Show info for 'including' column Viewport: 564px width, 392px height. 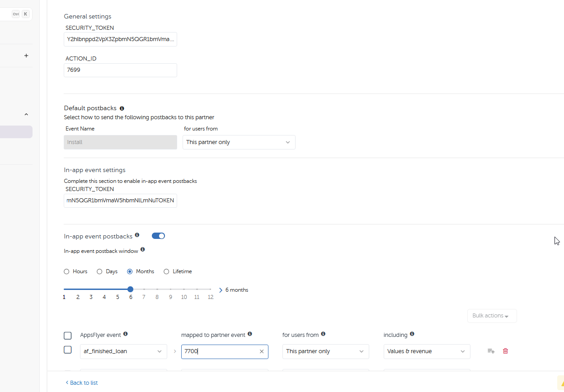[412, 334]
